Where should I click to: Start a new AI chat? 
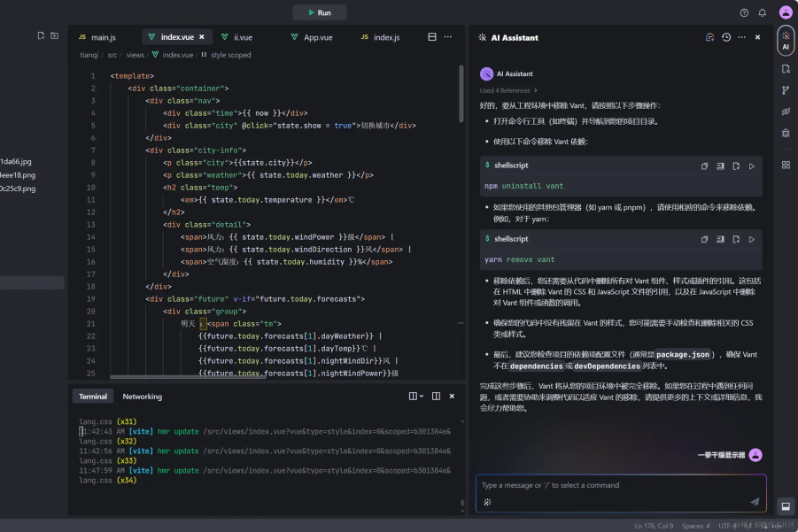[709, 37]
